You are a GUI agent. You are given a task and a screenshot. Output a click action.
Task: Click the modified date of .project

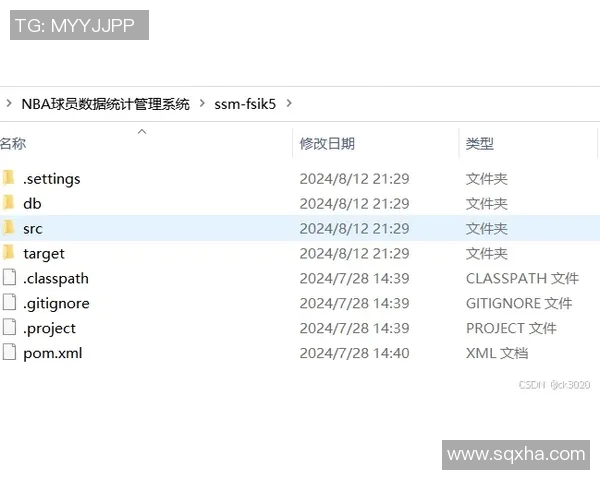pyautogui.click(x=354, y=328)
